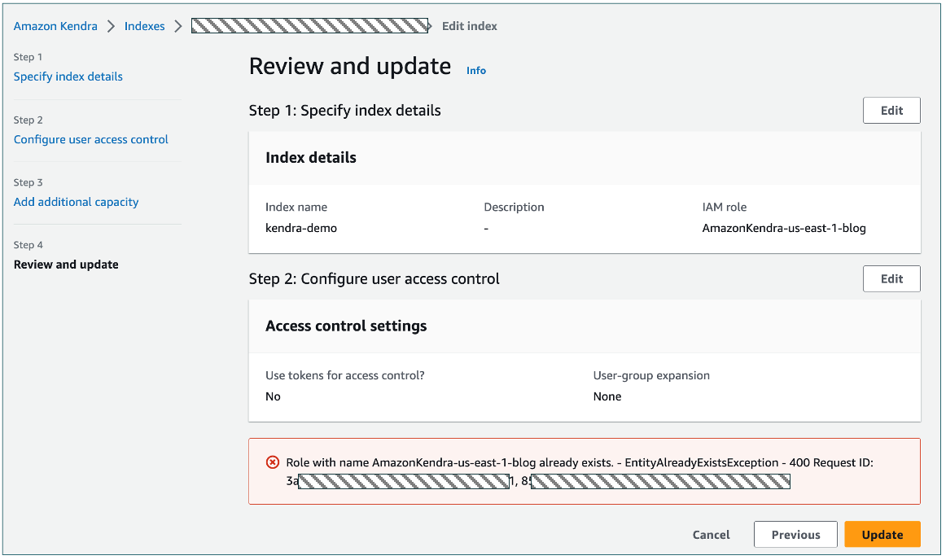
Task: Select the Review and update step
Action: click(x=66, y=265)
